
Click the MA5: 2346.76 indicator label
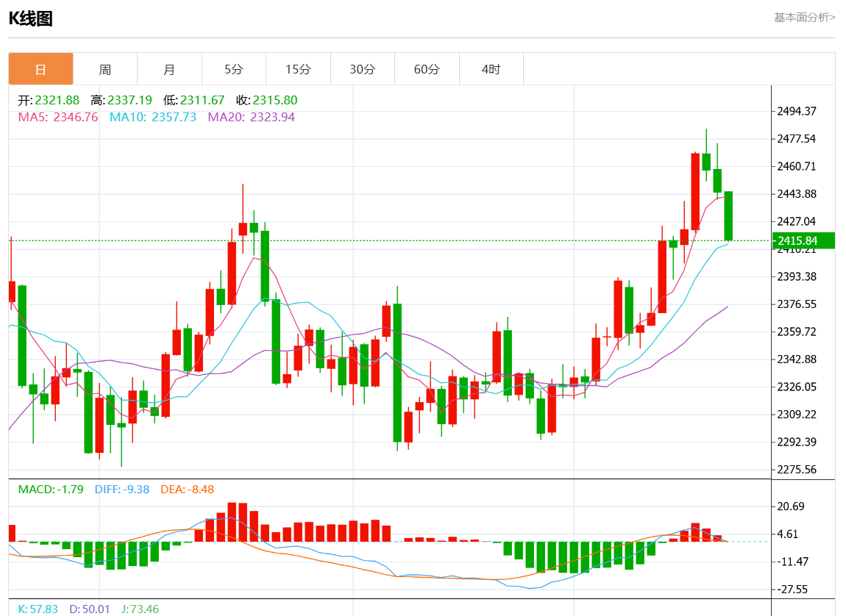tap(58, 117)
